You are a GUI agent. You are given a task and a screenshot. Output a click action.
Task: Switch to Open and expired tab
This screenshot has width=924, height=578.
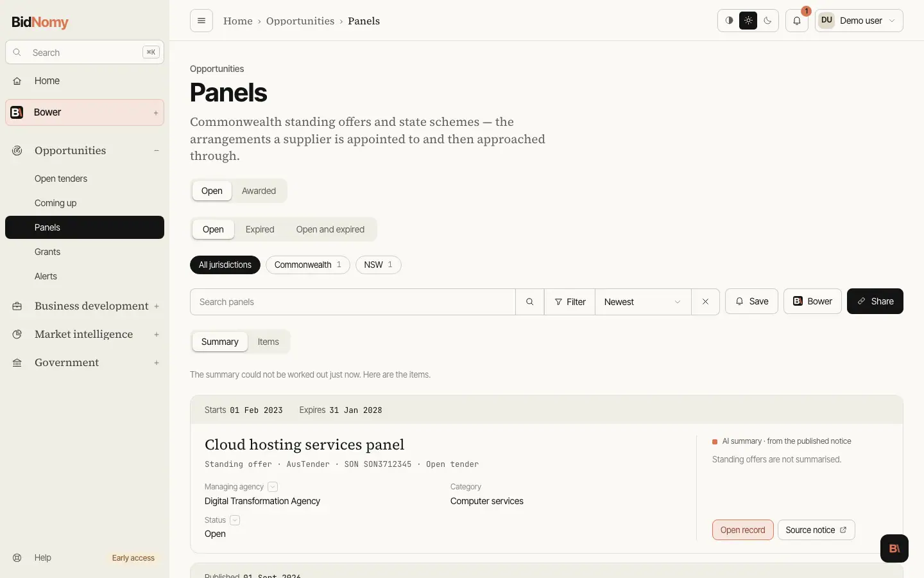[x=330, y=229]
